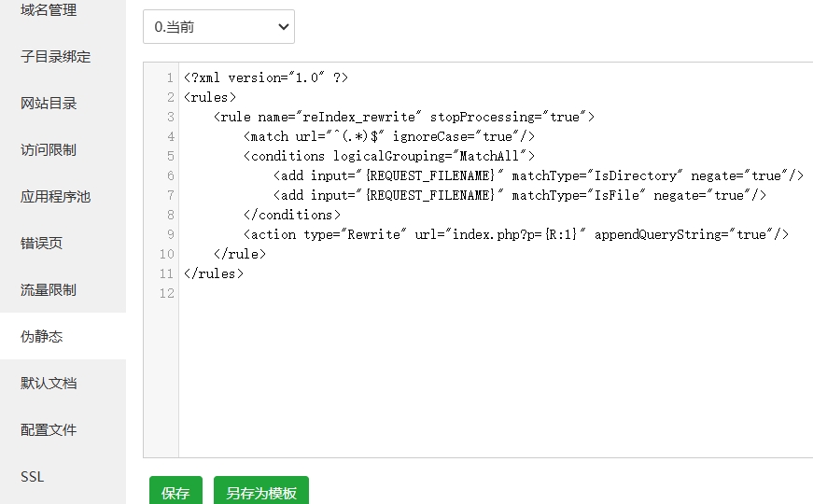Open 访问限制 section
This screenshot has height=504, width=813.
pos(49,150)
